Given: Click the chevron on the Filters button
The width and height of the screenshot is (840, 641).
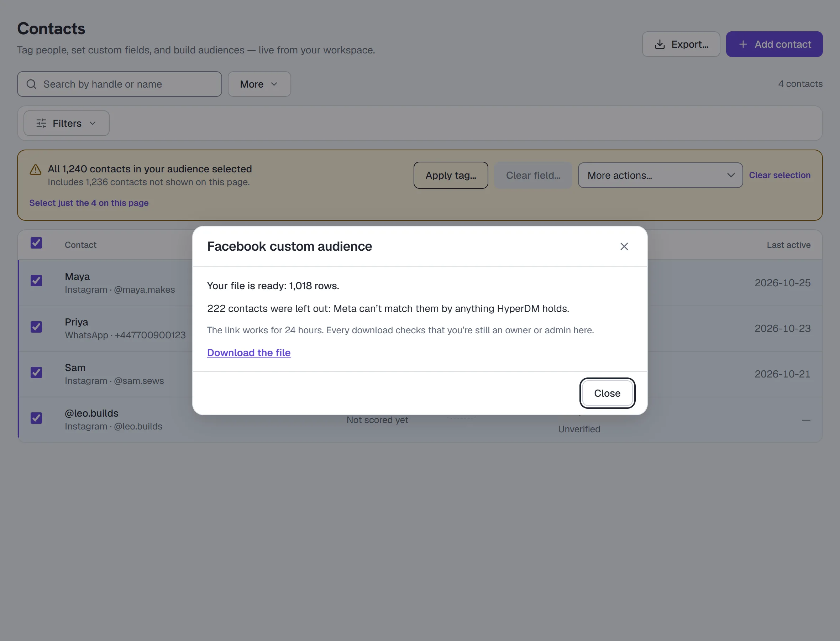Looking at the screenshot, I should tap(92, 123).
